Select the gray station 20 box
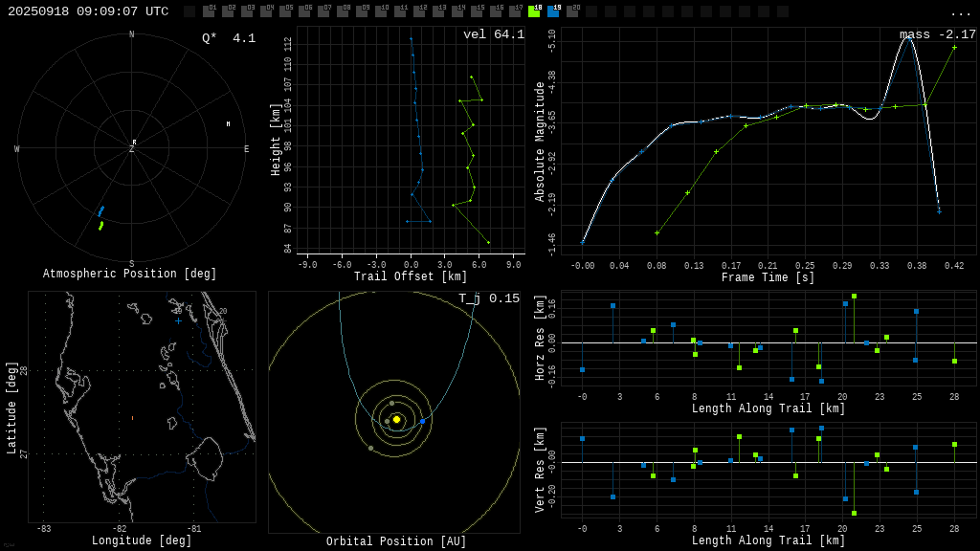Image resolution: width=980 pixels, height=551 pixels. click(x=572, y=11)
